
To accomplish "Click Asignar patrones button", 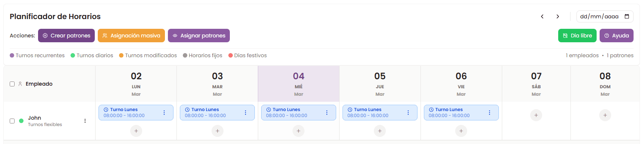I will 199,36.
